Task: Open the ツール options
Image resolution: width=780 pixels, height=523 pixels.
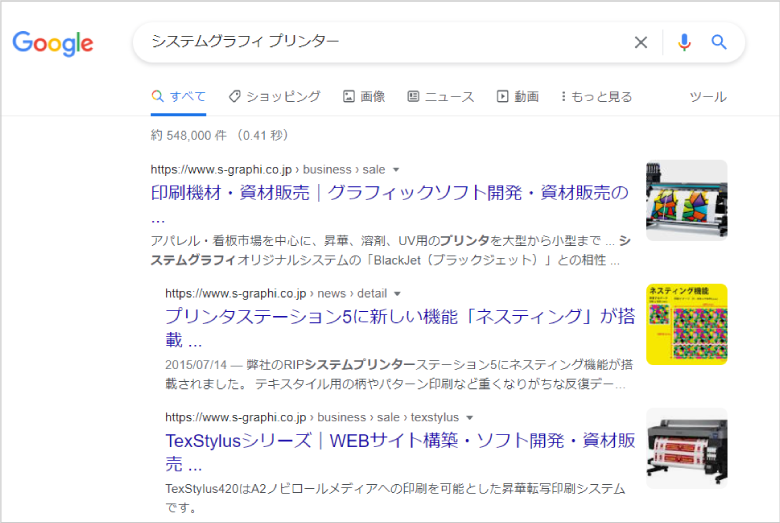Action: pyautogui.click(x=708, y=97)
